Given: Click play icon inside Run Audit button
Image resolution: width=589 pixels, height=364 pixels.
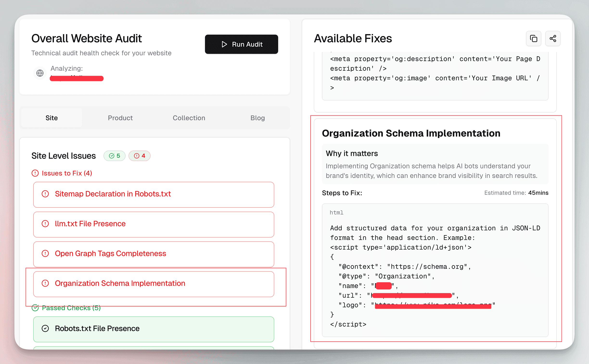Looking at the screenshot, I should point(224,44).
